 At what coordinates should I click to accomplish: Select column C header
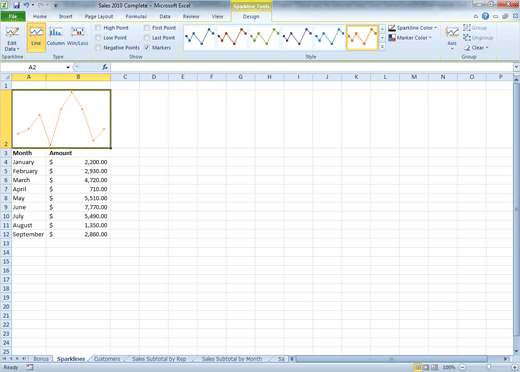pyautogui.click(x=125, y=77)
